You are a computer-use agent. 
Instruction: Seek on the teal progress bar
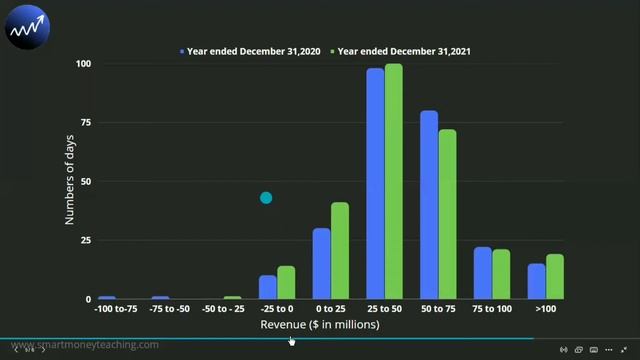[267, 338]
